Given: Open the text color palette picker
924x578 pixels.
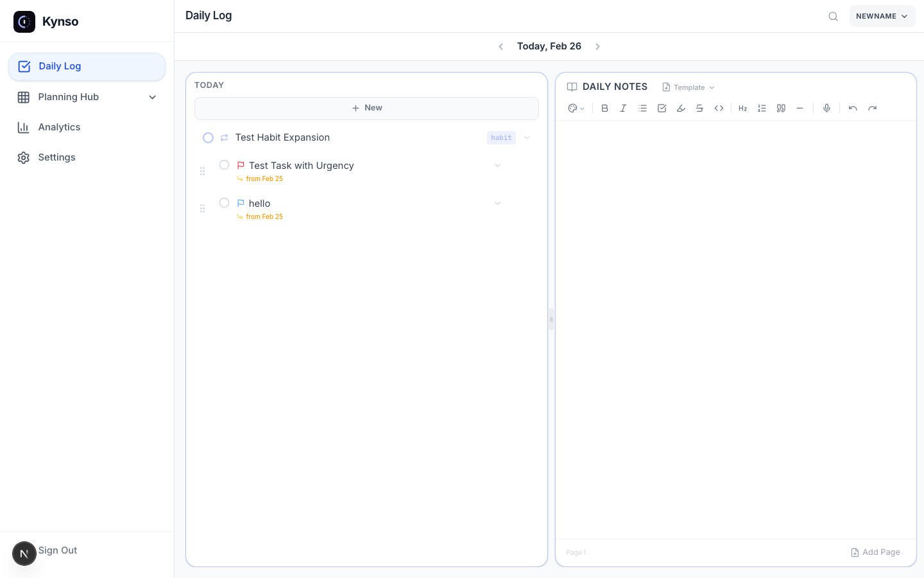Looking at the screenshot, I should 576,108.
